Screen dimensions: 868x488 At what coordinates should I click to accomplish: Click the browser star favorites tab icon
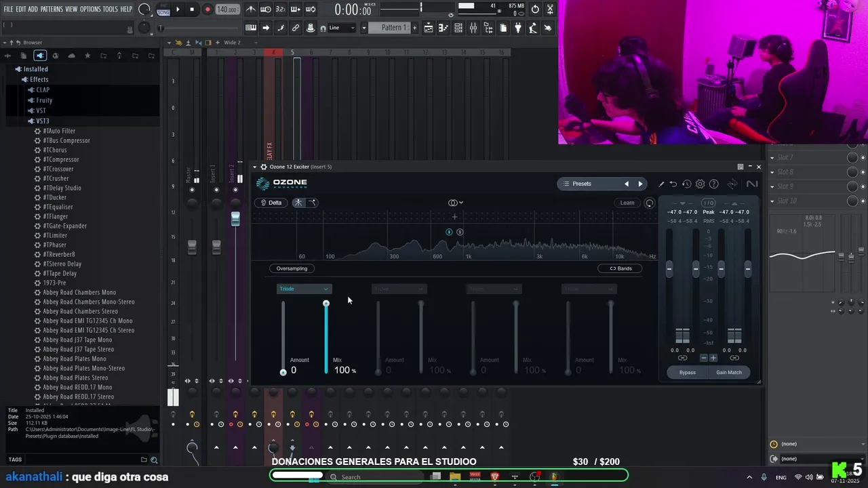click(x=87, y=56)
